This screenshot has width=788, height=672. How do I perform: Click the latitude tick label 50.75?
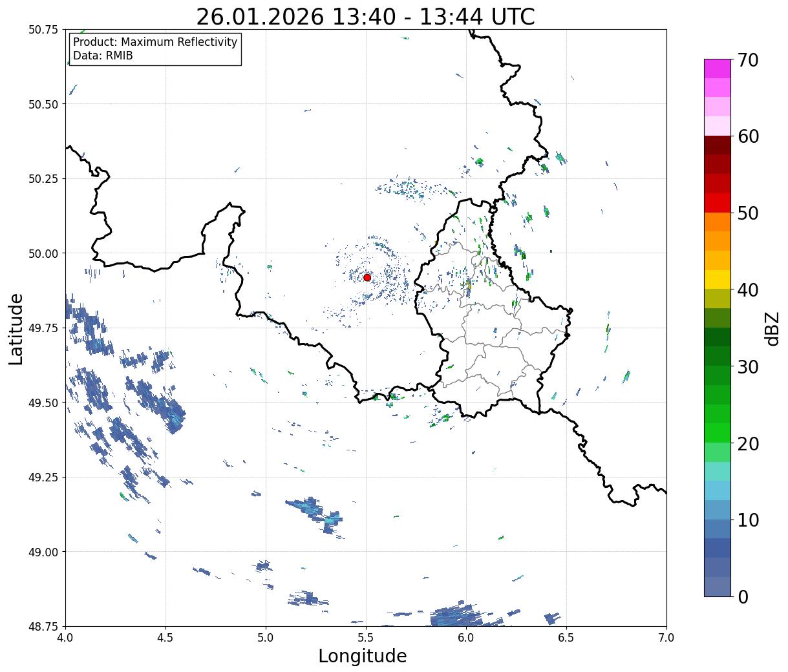[x=43, y=30]
